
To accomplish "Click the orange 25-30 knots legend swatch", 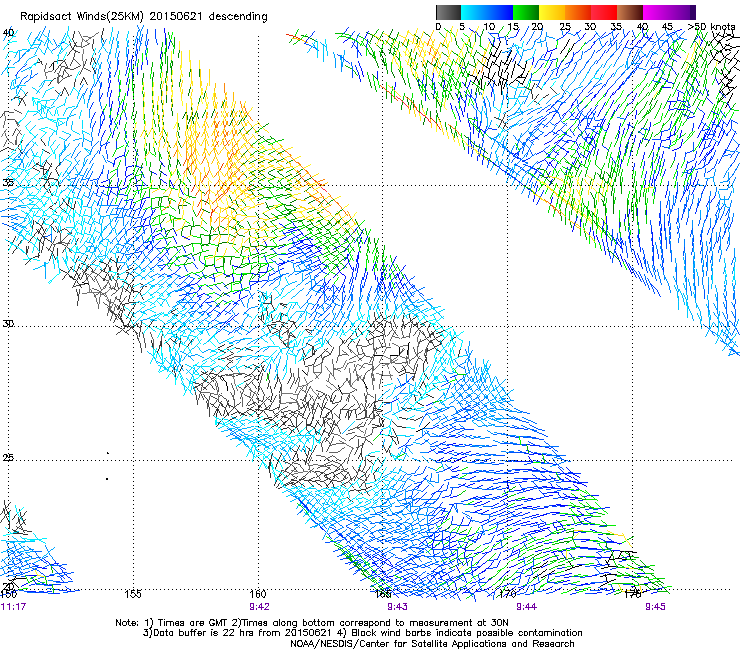I will (578, 12).
